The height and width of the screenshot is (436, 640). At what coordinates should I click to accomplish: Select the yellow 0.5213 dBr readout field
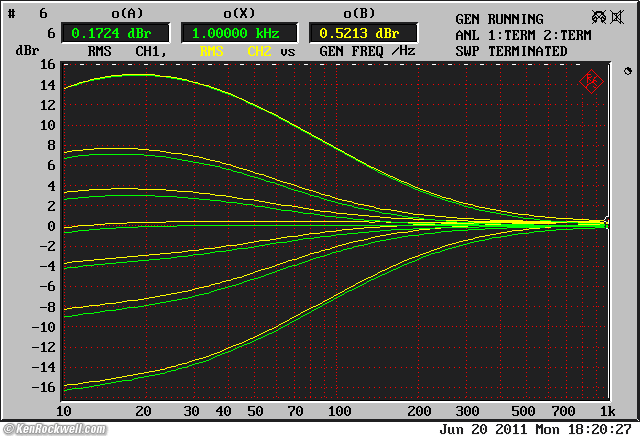363,33
